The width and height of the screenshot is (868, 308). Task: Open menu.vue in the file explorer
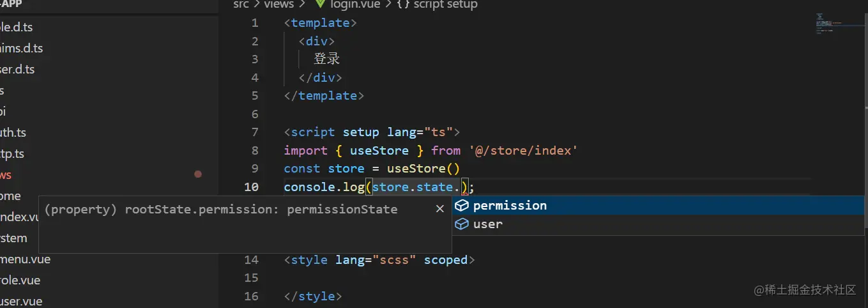[x=26, y=259]
